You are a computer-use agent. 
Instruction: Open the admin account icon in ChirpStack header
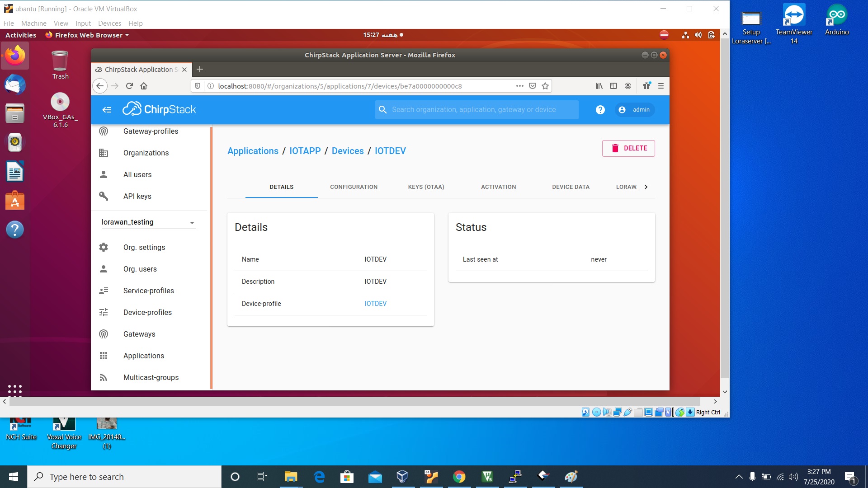(x=622, y=109)
